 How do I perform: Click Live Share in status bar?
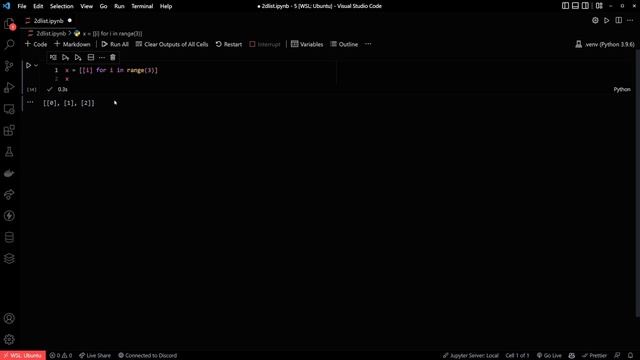(95, 356)
